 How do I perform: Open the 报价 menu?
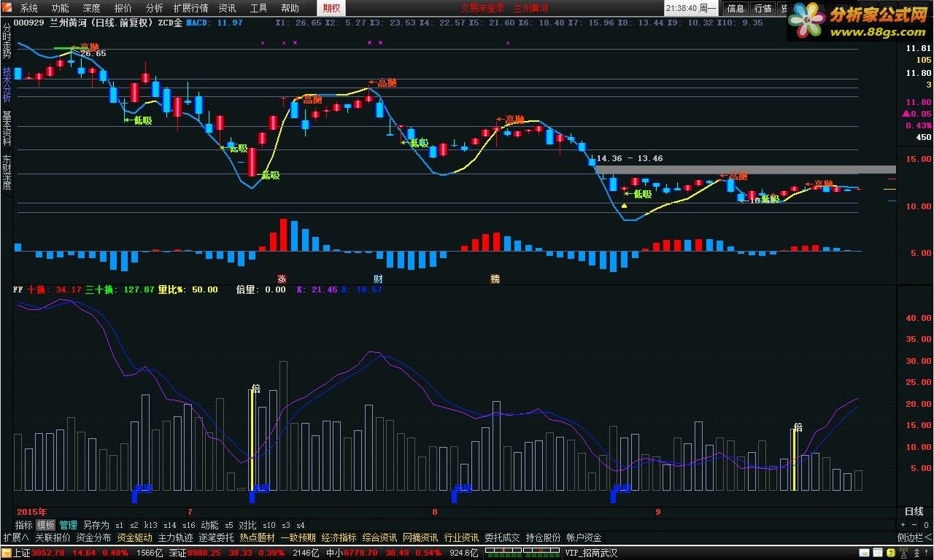123,8
